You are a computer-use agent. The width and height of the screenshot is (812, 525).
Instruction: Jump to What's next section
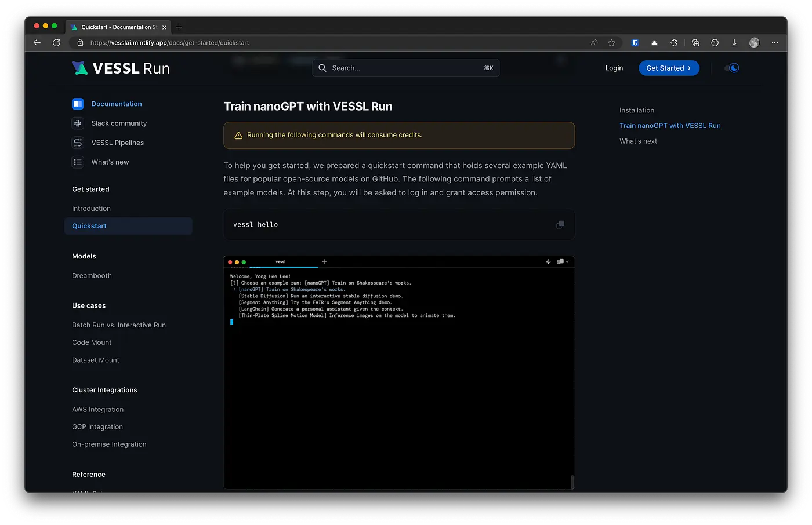click(638, 141)
